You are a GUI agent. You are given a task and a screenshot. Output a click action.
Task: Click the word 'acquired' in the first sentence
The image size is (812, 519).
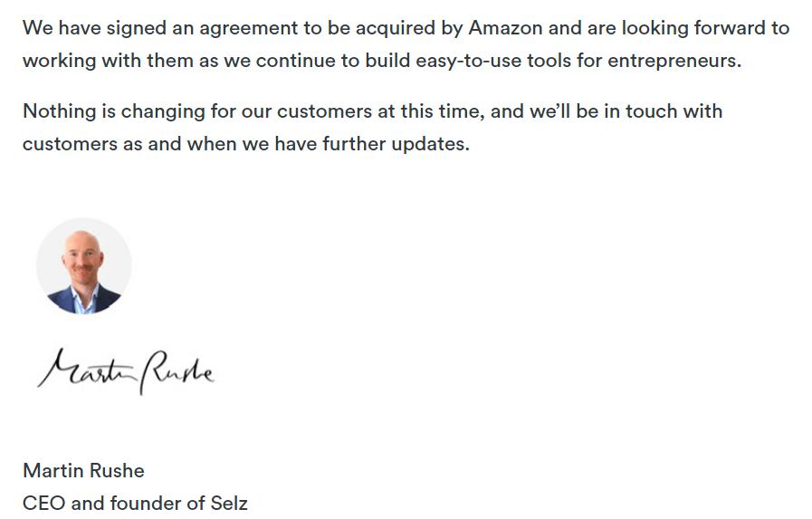tap(395, 28)
